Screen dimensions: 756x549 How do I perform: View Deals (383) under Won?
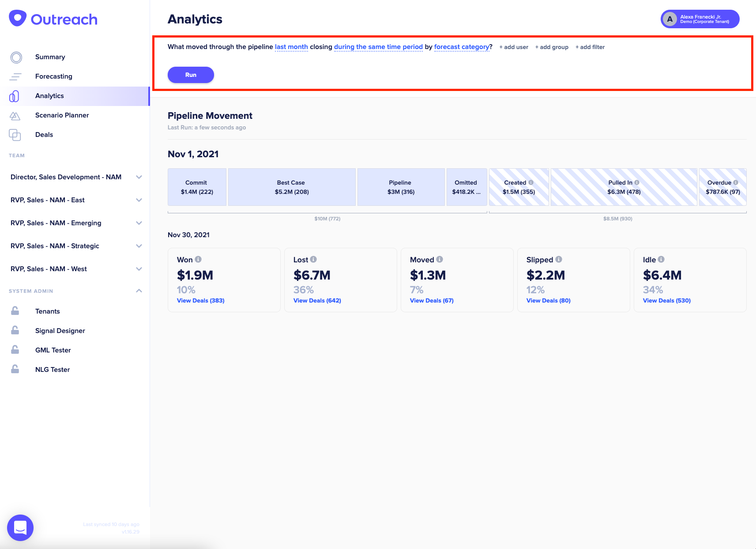201,300
